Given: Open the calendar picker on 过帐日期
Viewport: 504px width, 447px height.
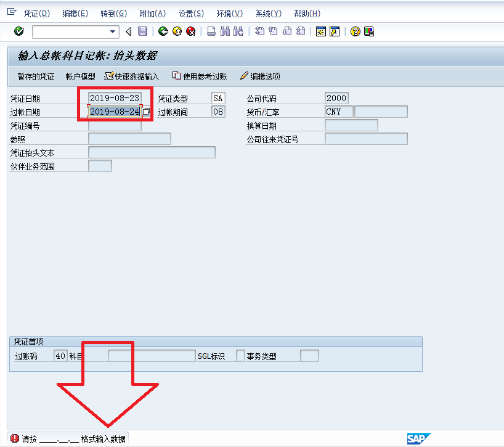Looking at the screenshot, I should coord(146,111).
